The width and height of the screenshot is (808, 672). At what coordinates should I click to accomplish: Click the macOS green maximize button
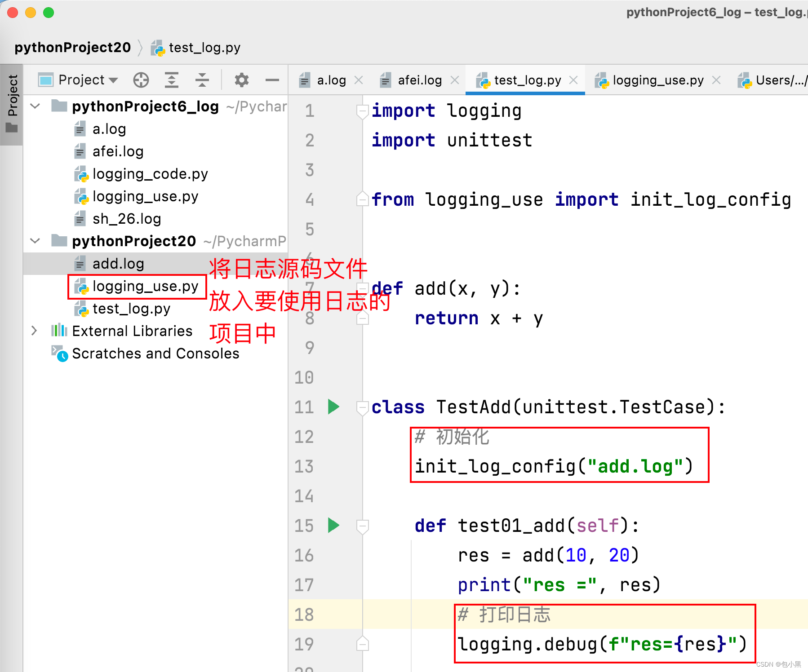pyautogui.click(x=49, y=13)
